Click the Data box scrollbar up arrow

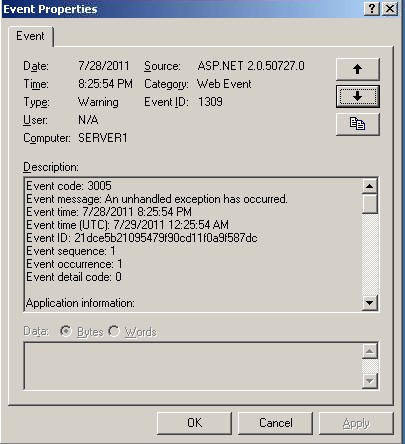[x=370, y=351]
